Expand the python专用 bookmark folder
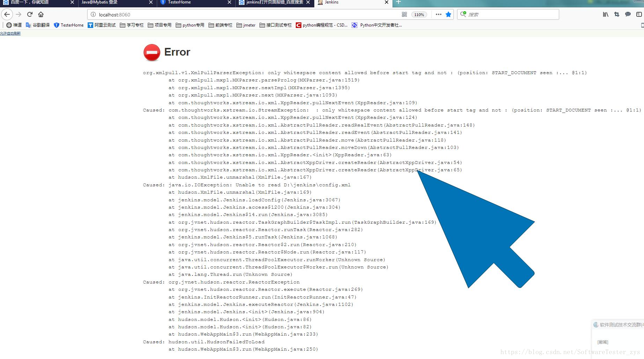The height and width of the screenshot is (359, 644). coord(190,25)
